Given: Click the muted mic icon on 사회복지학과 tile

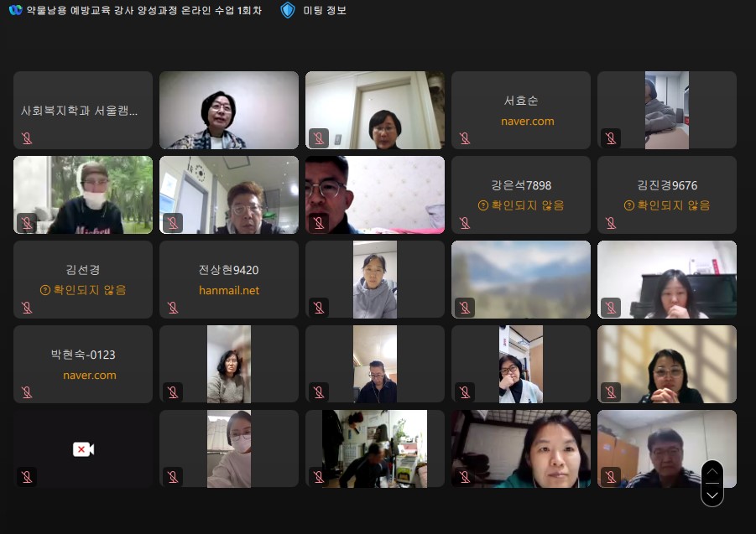Looking at the screenshot, I should (x=27, y=138).
